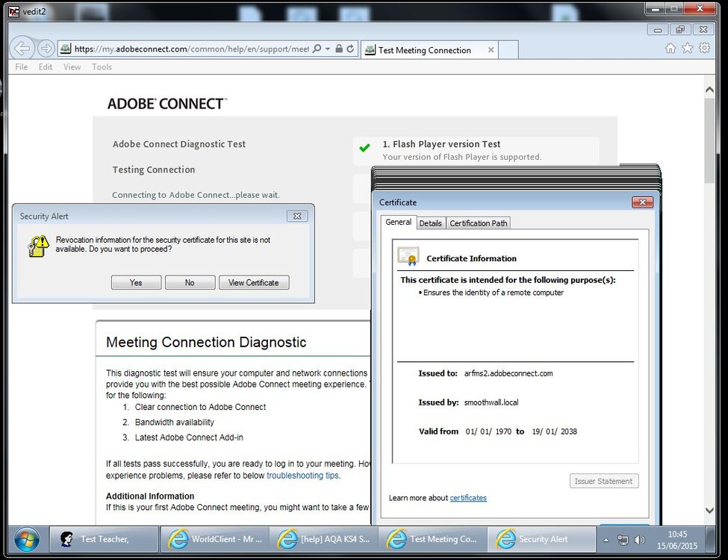Refresh the page with the reload icon
The height and width of the screenshot is (560, 728).
[350, 49]
